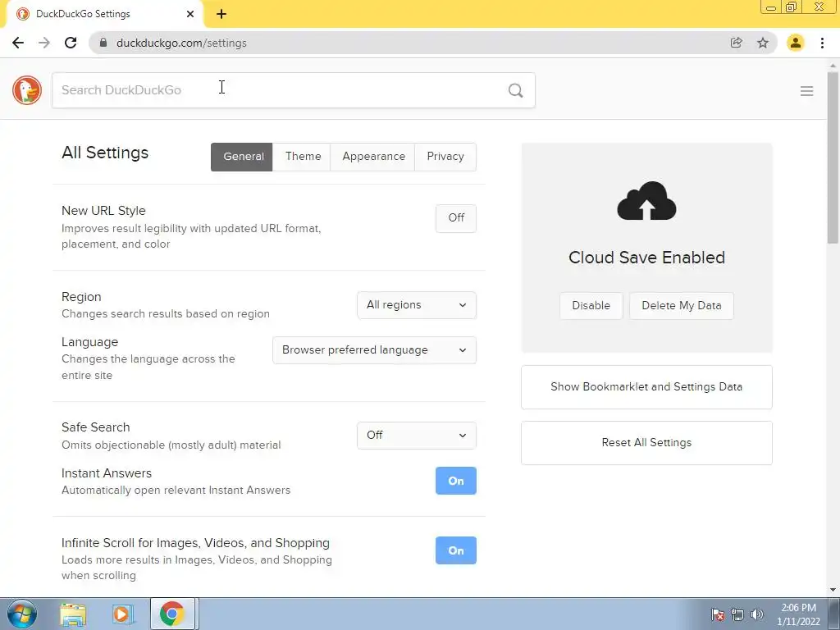This screenshot has width=840, height=630.
Task: Open Chrome profile avatar
Action: pyautogui.click(x=795, y=43)
